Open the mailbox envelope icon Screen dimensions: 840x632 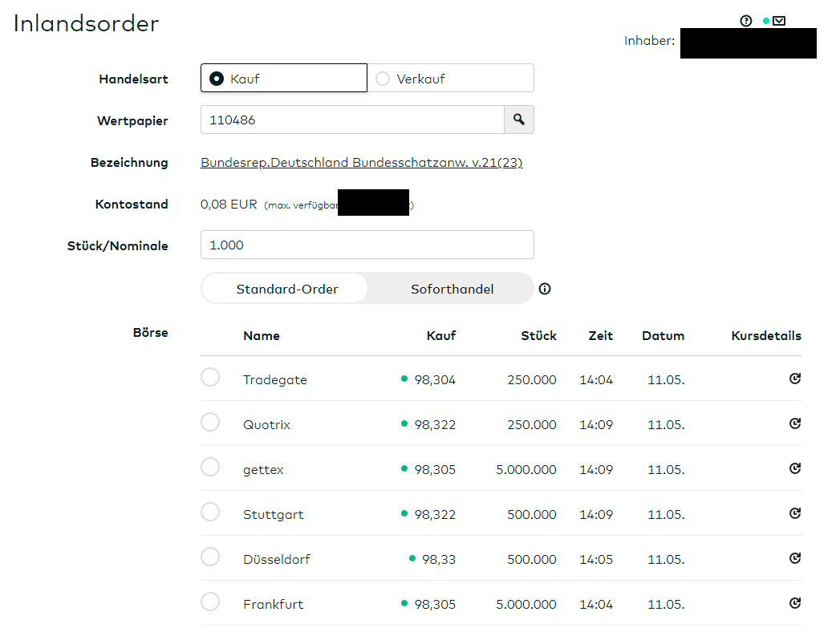pyautogui.click(x=779, y=21)
